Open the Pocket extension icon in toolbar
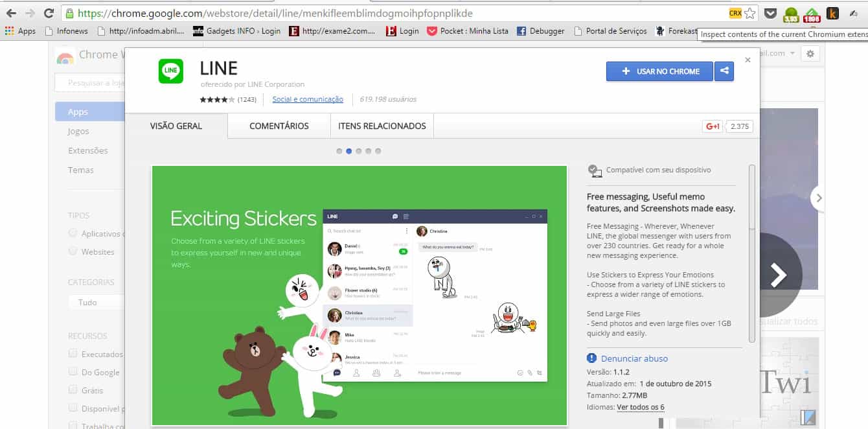This screenshot has width=868, height=429. point(770,13)
